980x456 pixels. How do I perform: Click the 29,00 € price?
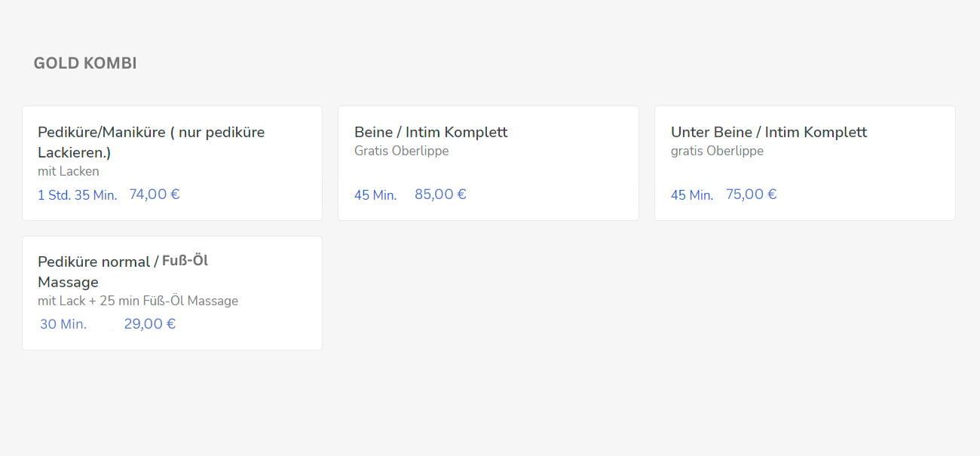(x=150, y=324)
